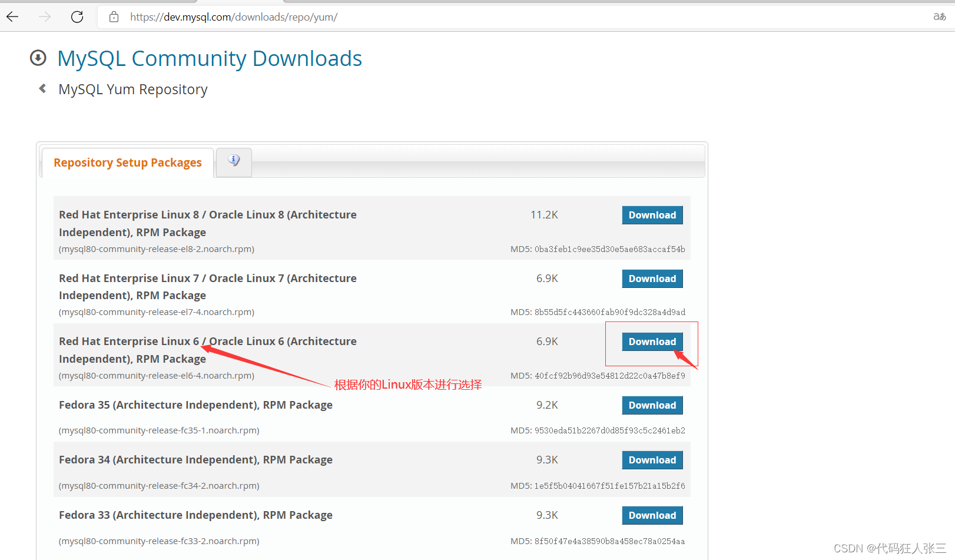Click MD5 hash 1e5f5b04041667f51fe157b21a15b2f6
955x560 pixels.
tap(610, 486)
